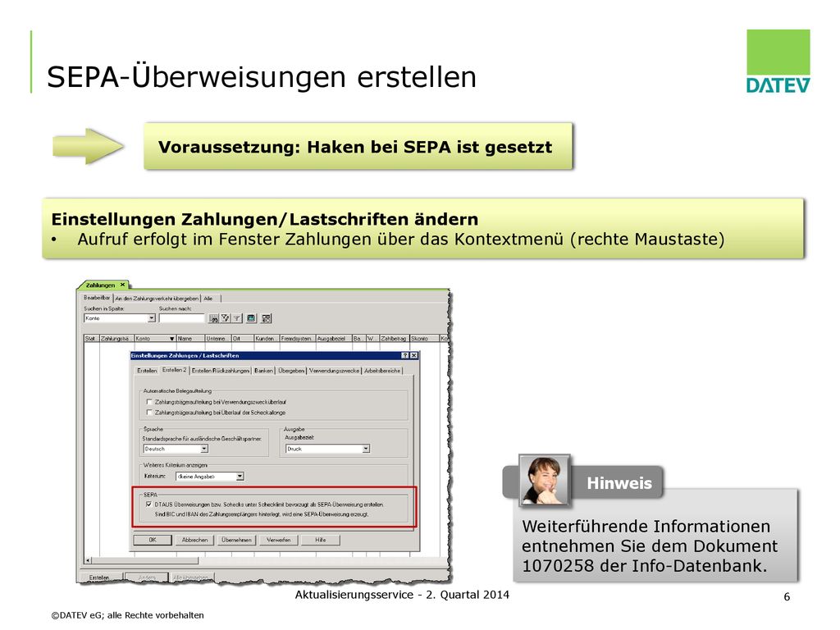Screen dimensions: 840x630
Task: Click the Fremdsystem column header
Action: point(298,339)
